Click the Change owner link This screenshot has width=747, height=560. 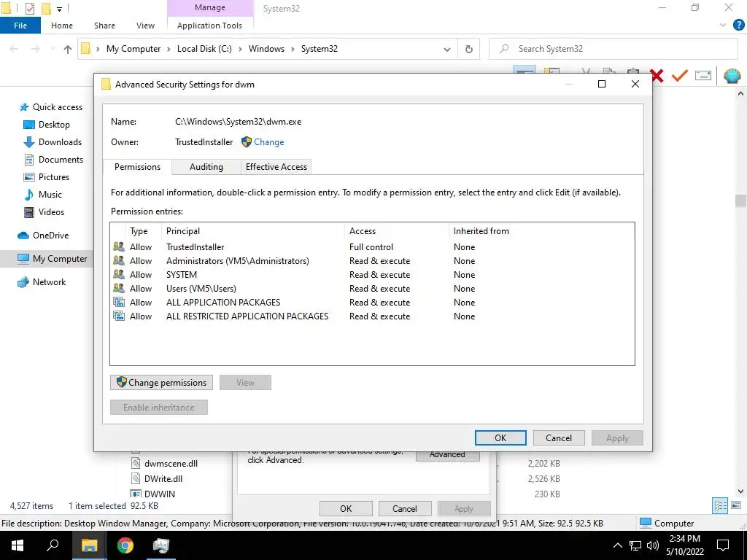point(268,142)
